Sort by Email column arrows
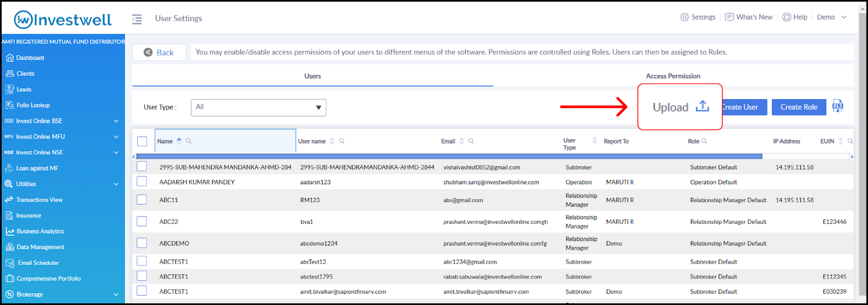The width and height of the screenshot is (868, 305). (462, 141)
